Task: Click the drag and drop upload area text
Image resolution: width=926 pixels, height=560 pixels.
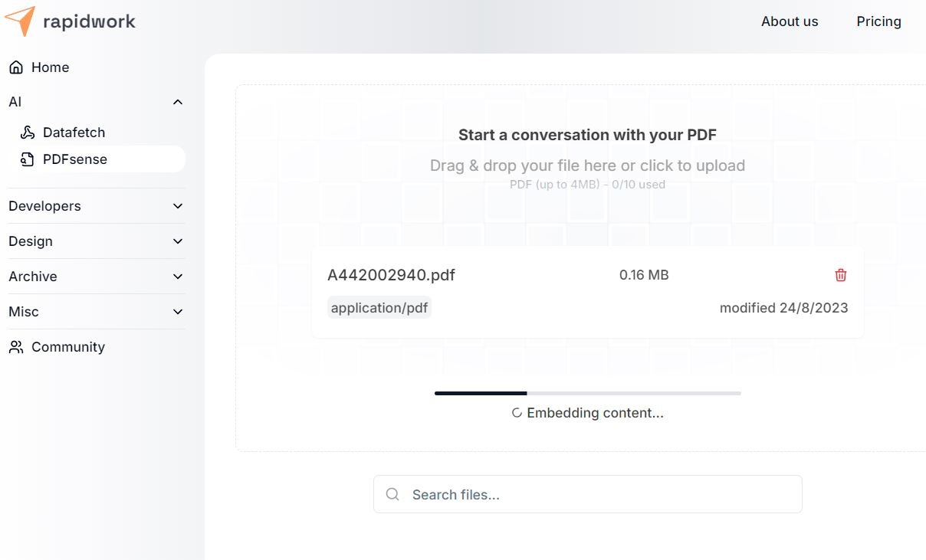Action: [x=587, y=165]
